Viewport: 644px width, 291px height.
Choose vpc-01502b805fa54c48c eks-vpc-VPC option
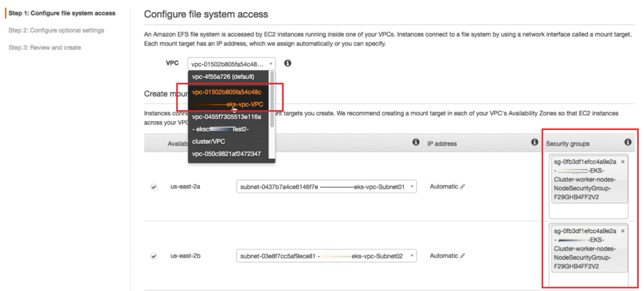228,98
